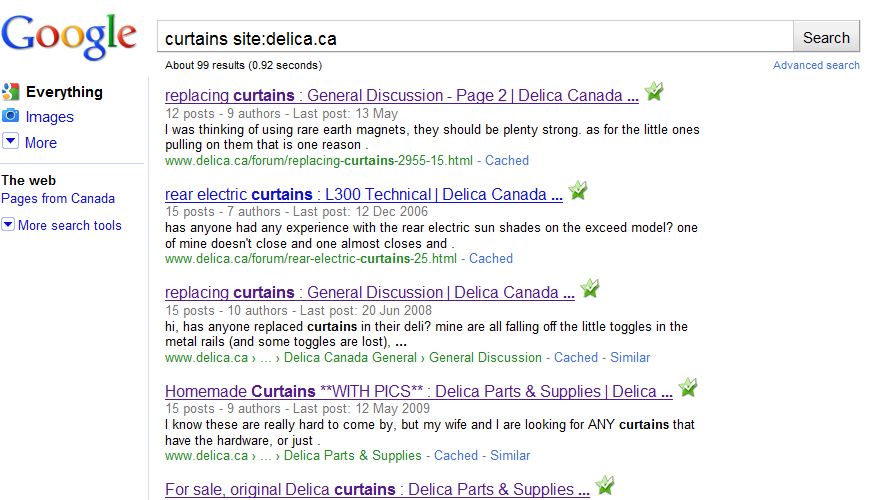Expand the More dropdown arrow
Screen dimensions: 870x500
click(11, 141)
